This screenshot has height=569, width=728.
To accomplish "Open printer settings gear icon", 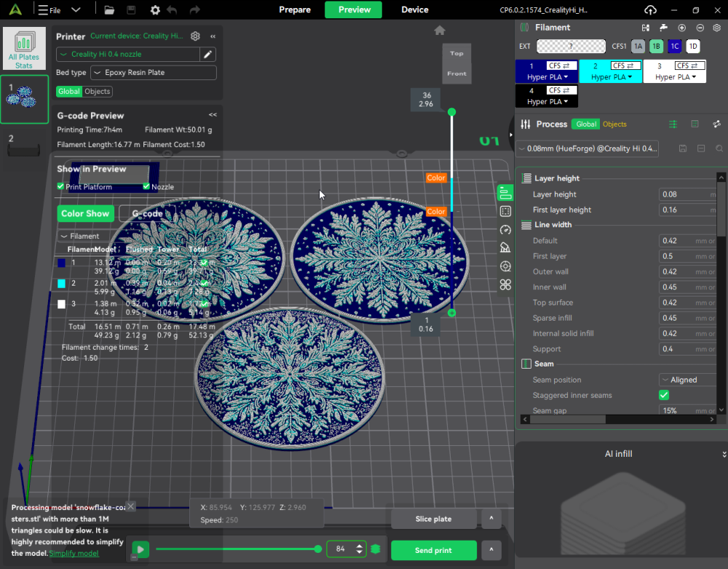I will [195, 36].
